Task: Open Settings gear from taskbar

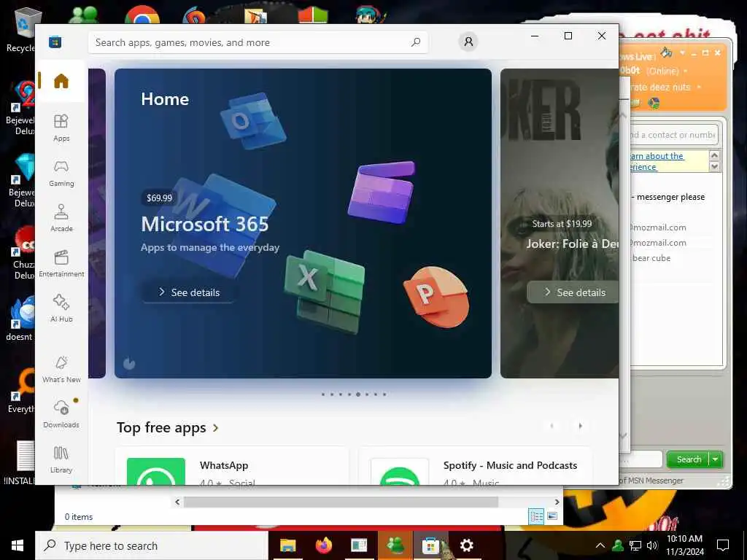Action: point(466,545)
